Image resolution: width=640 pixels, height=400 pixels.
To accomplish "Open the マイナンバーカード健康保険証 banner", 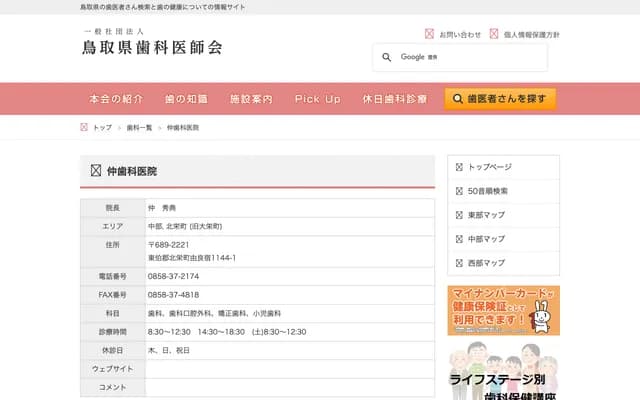I will (503, 310).
